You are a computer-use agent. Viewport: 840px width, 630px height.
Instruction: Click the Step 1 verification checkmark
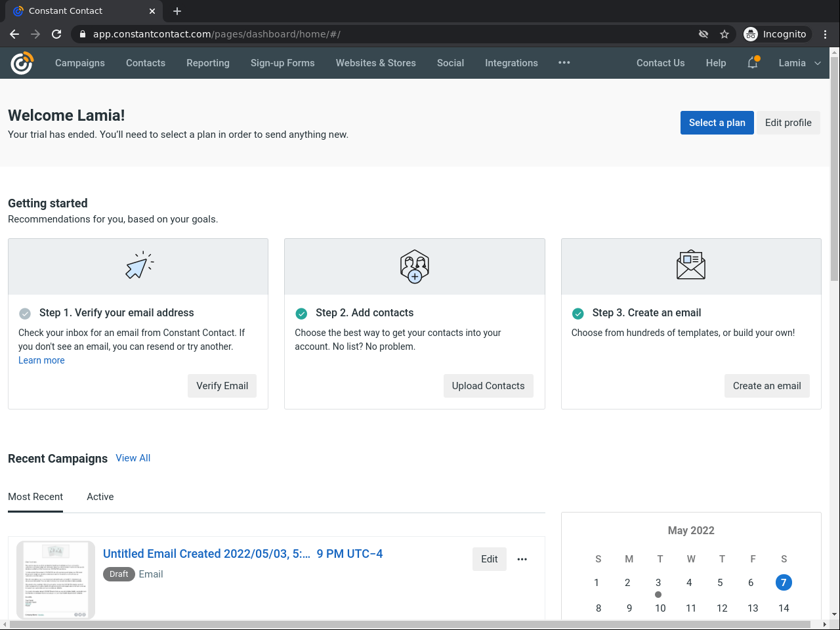25,313
